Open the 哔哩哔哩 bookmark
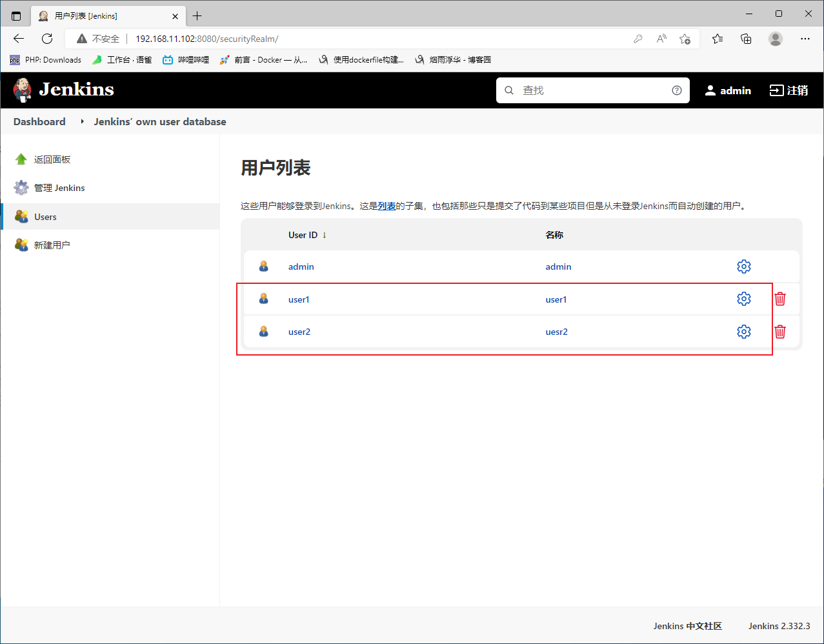The width and height of the screenshot is (824, 644). pyautogui.click(x=186, y=59)
